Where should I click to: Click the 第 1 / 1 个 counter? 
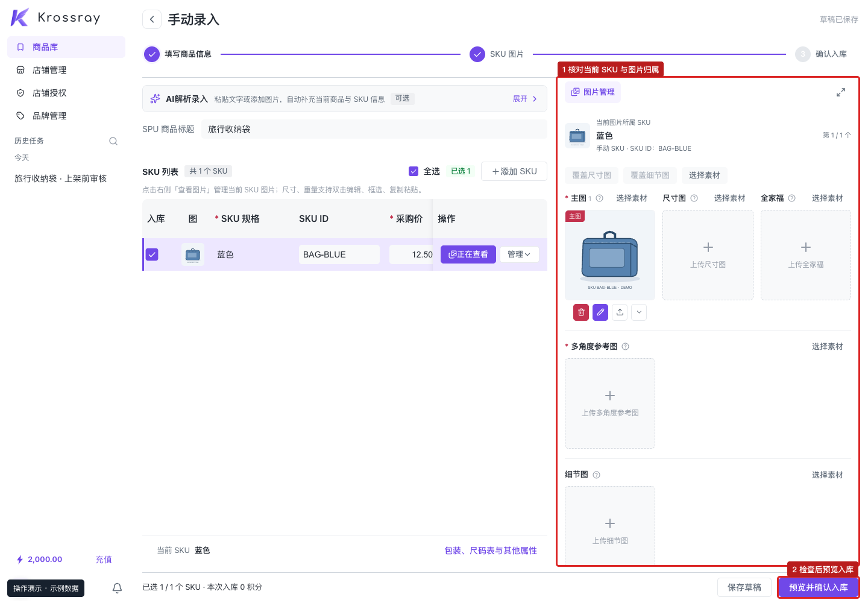coord(837,136)
